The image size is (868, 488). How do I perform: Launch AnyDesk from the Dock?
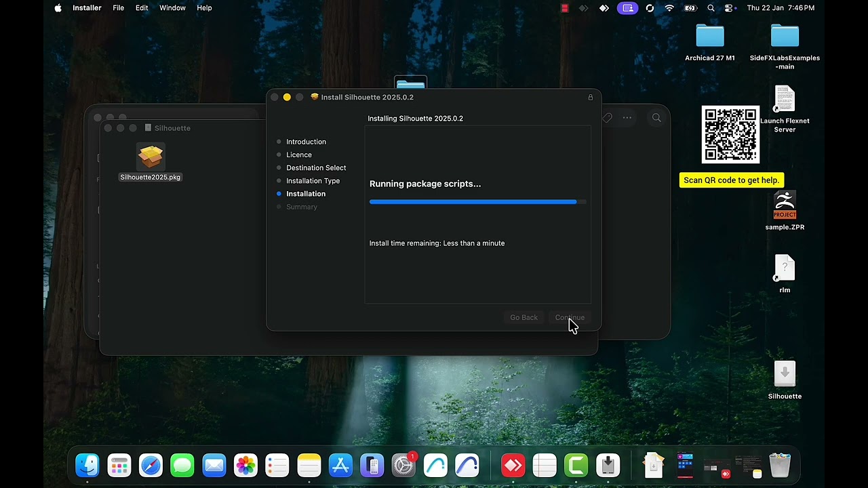513,466
